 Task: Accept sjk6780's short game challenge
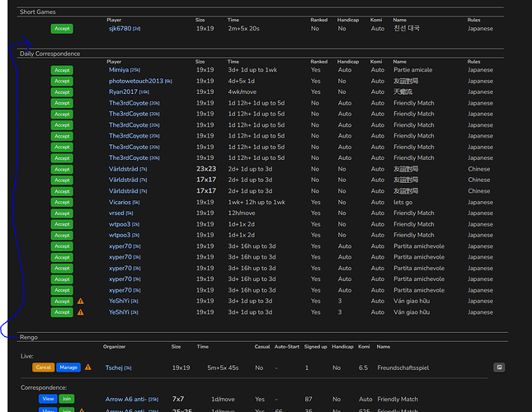pyautogui.click(x=62, y=28)
